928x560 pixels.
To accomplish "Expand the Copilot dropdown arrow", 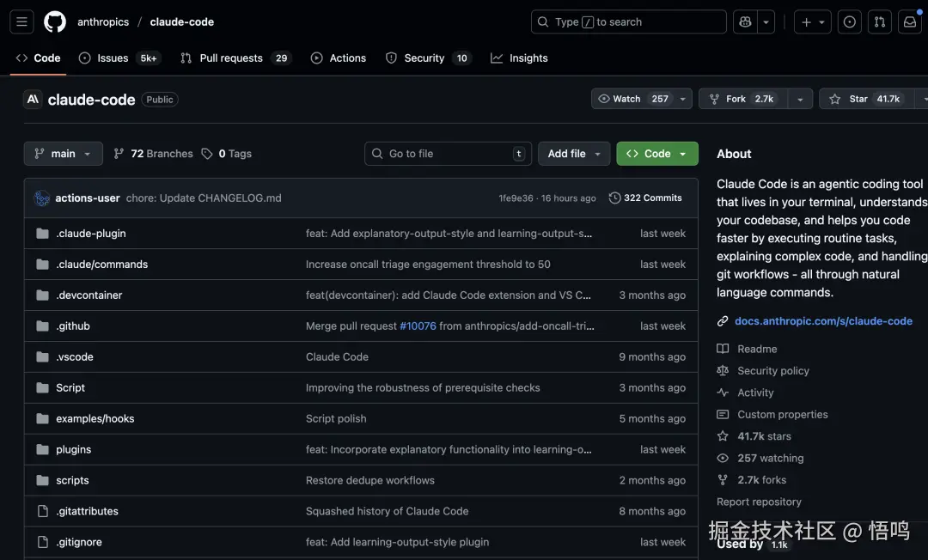I will (x=766, y=21).
